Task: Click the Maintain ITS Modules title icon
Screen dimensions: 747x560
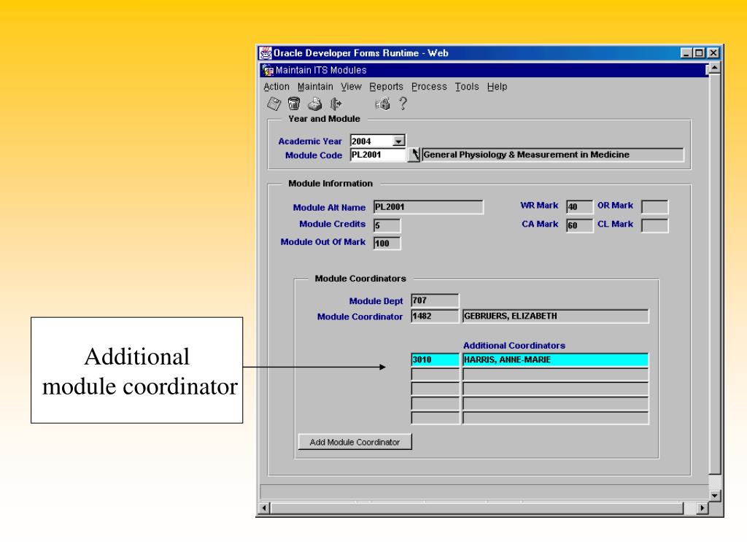Action: [268, 70]
